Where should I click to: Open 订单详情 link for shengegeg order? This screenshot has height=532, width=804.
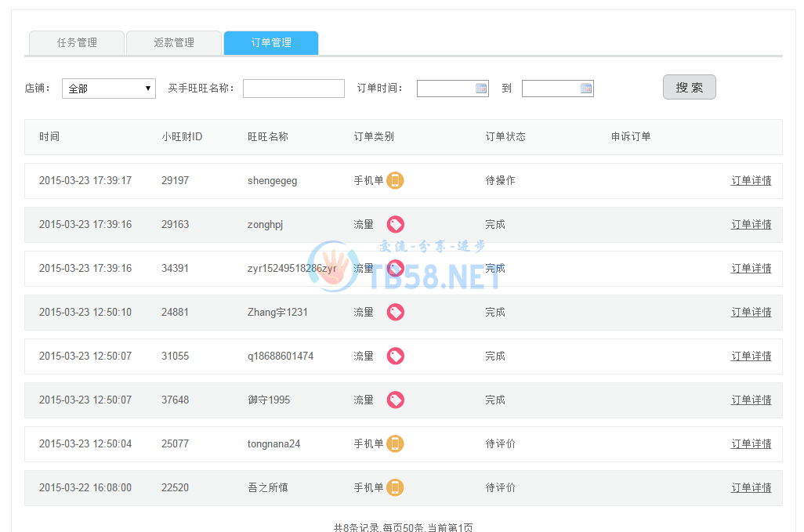point(751,181)
